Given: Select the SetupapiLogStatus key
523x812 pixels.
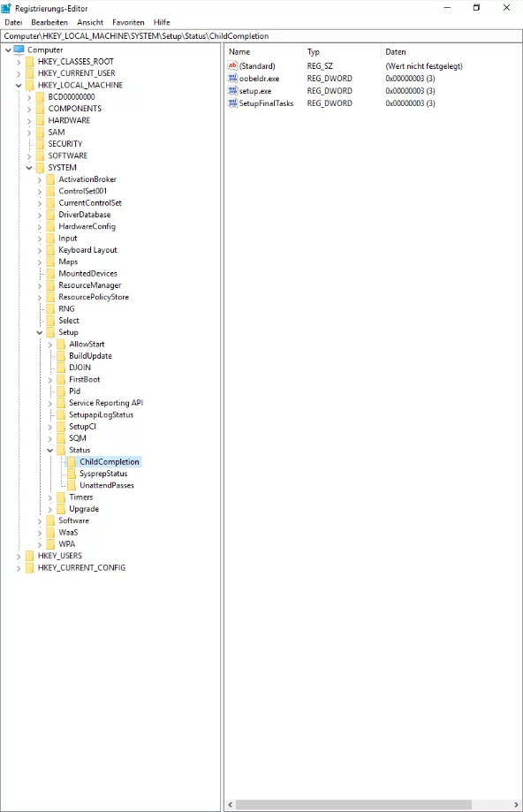Looking at the screenshot, I should 101,414.
